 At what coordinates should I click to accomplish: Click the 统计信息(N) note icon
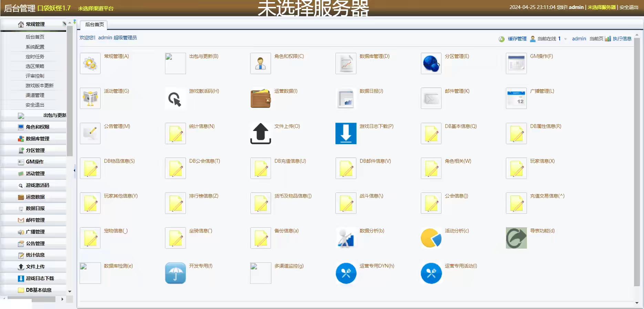[175, 133]
